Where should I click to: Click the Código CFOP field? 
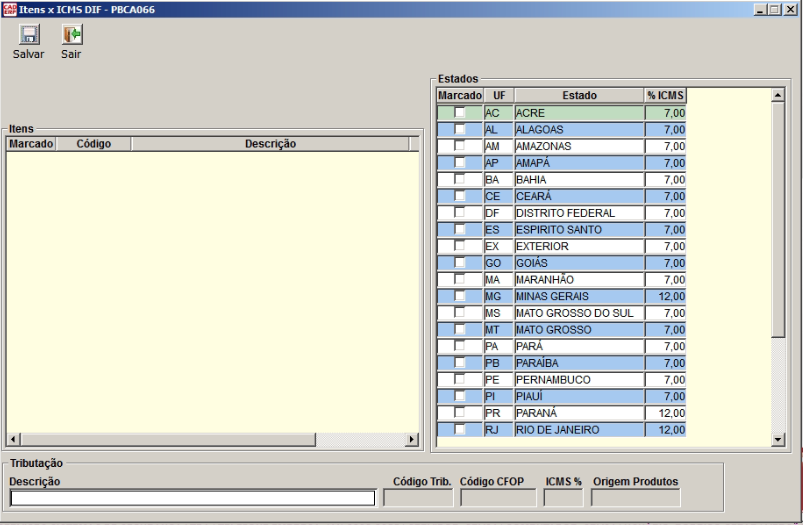tap(498, 498)
